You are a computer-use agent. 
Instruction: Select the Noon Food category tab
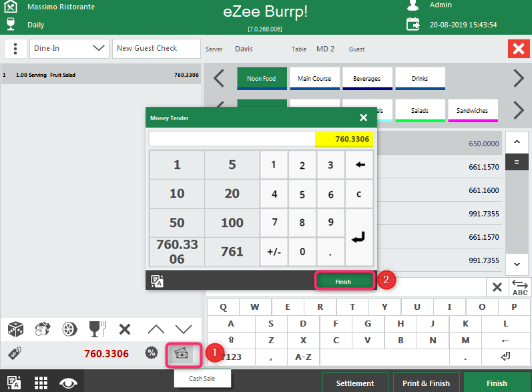[x=262, y=78]
